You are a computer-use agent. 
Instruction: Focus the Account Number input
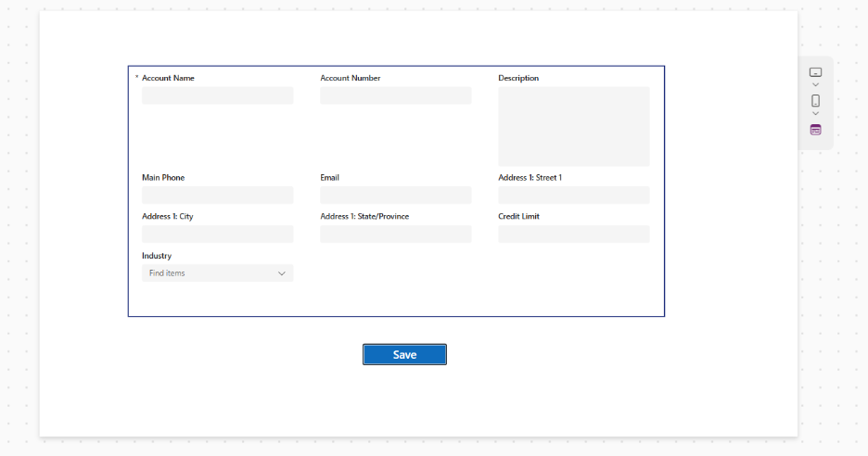click(x=395, y=95)
